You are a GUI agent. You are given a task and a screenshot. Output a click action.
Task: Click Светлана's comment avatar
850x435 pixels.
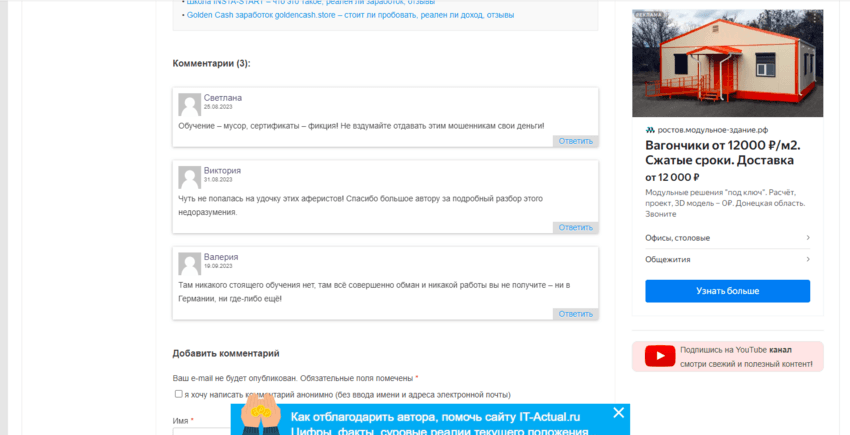click(x=189, y=104)
